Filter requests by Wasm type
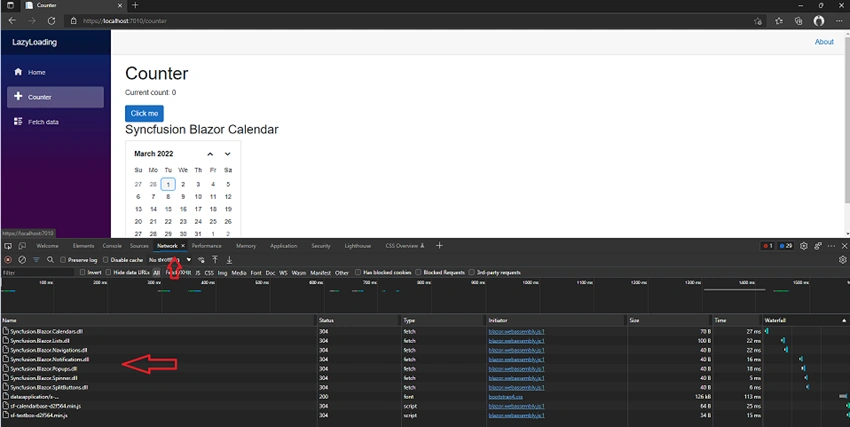Image resolution: width=850 pixels, height=427 pixels. pos(299,273)
